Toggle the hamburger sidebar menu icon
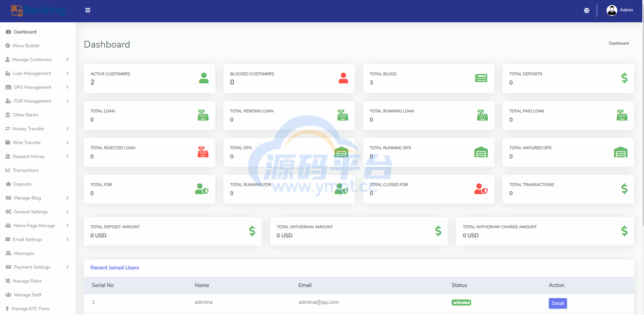Viewport: 644px width, 315px height. coord(88,10)
